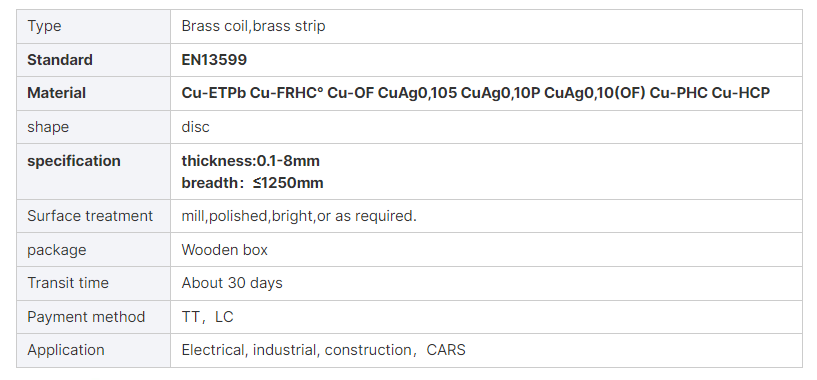Select the disc shape value
Screen dimensions: 817x380
click(x=195, y=127)
